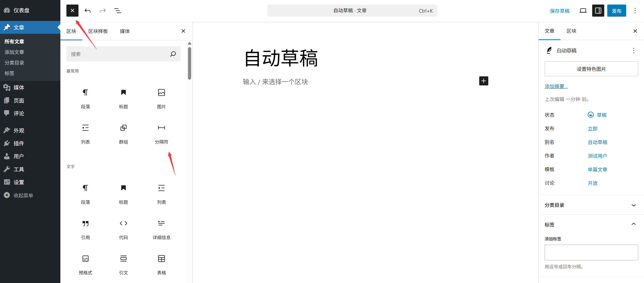
Task: Open the document overview list icon
Action: (118, 11)
